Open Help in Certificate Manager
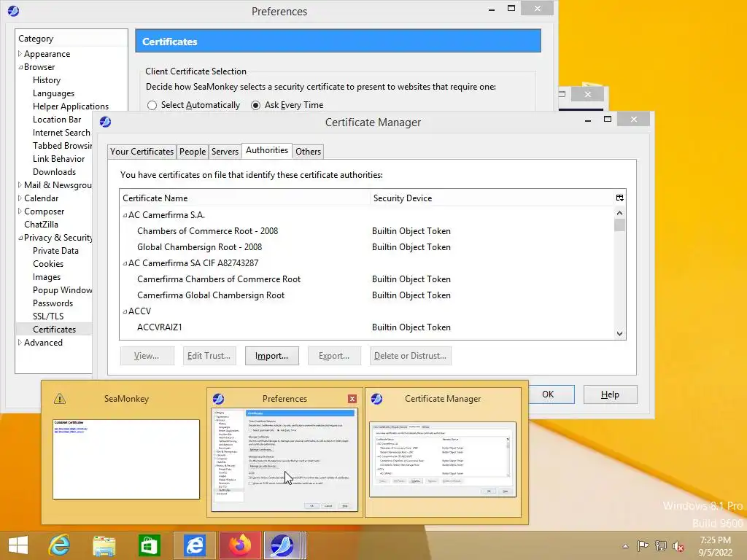Viewport: 747px width, 560px height. (610, 394)
